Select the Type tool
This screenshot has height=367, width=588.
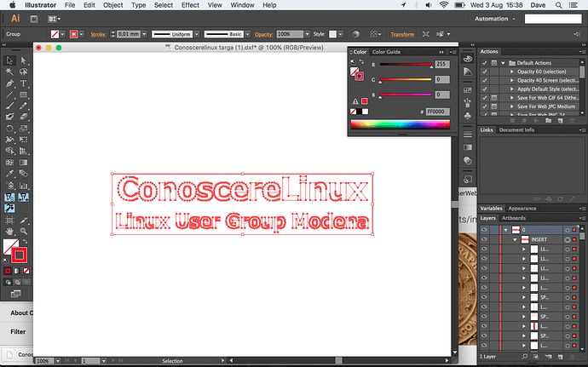(x=23, y=83)
